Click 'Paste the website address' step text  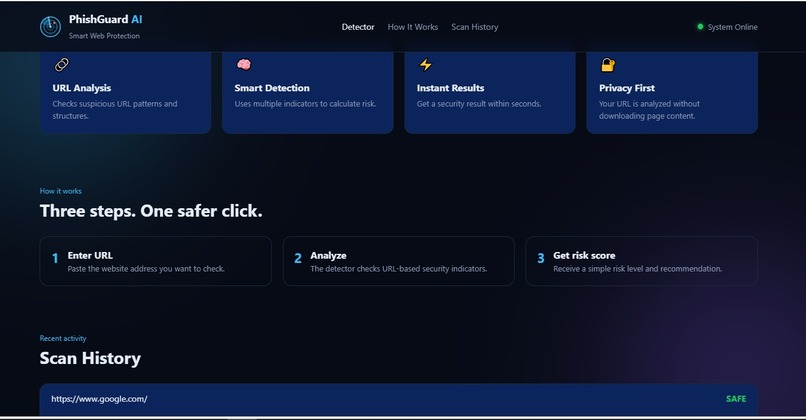[x=146, y=269]
